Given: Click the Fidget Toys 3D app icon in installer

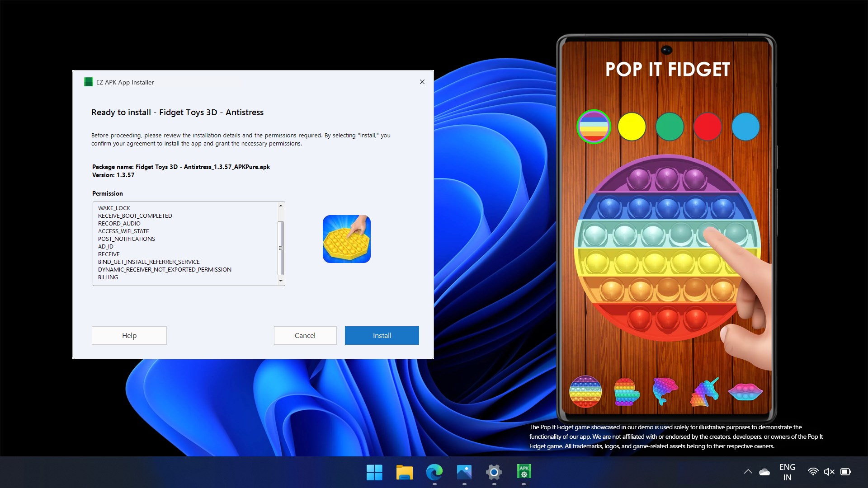Looking at the screenshot, I should tap(346, 239).
